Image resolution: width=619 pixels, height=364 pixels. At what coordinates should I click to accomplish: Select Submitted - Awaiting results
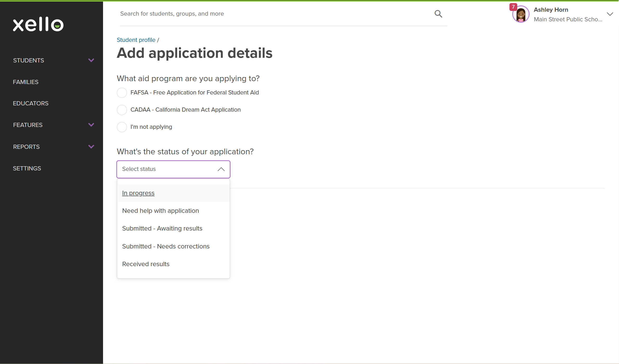pyautogui.click(x=173, y=228)
